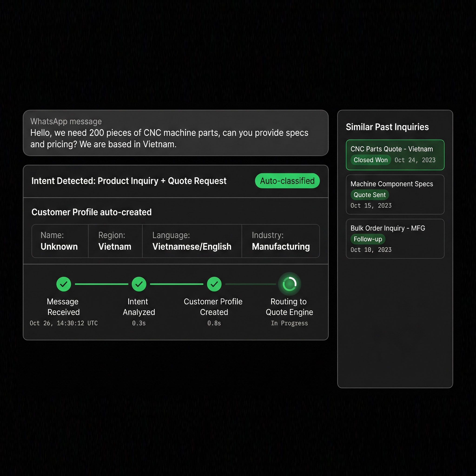
Task: Click the Intent Detected header text
Action: [x=129, y=181]
